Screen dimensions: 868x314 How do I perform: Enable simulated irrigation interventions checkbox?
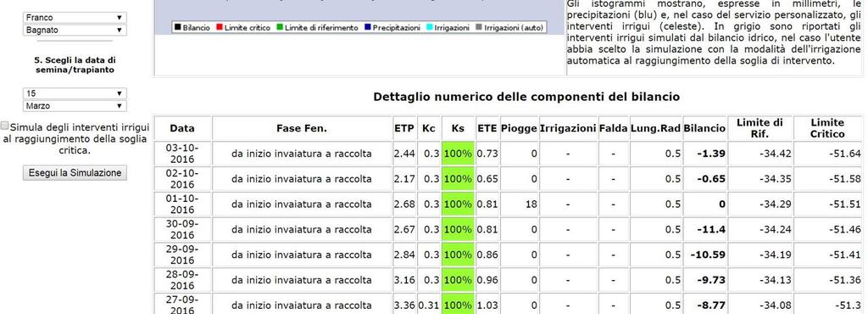click(x=5, y=126)
